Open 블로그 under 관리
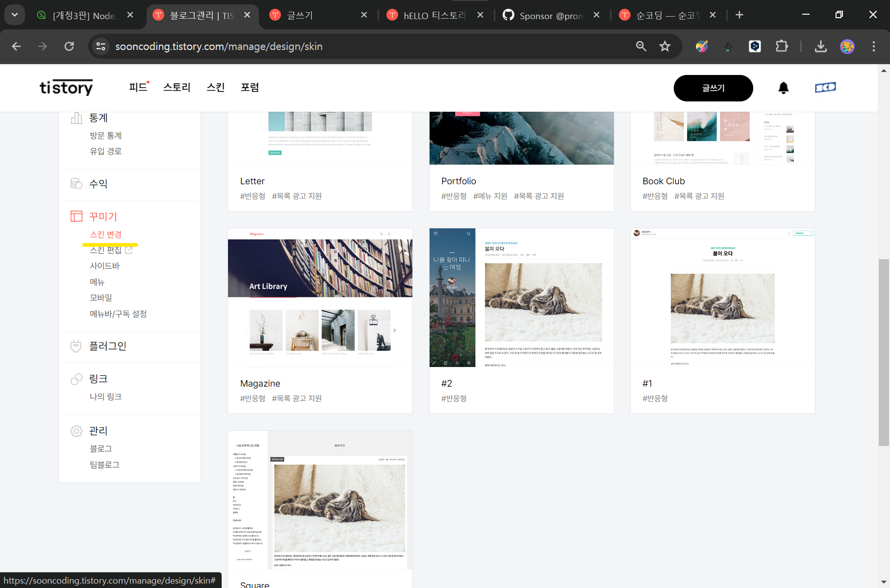890x588 pixels. (101, 448)
